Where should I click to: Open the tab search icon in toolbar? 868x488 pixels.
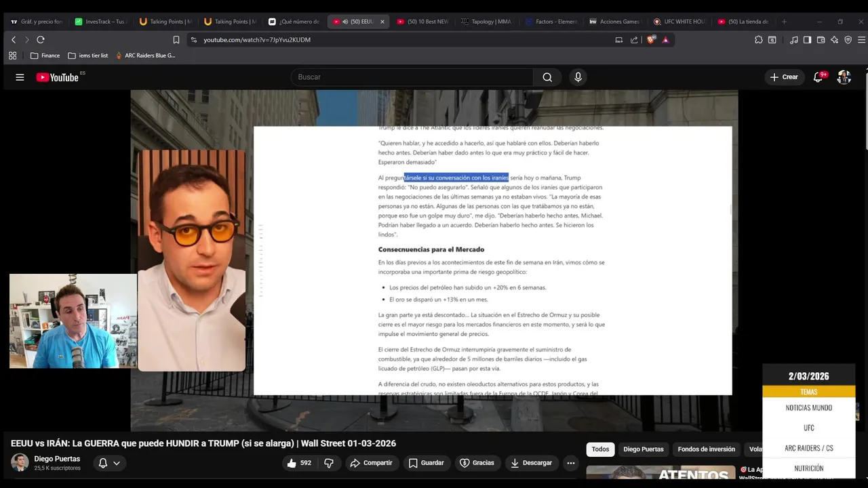coord(772,40)
